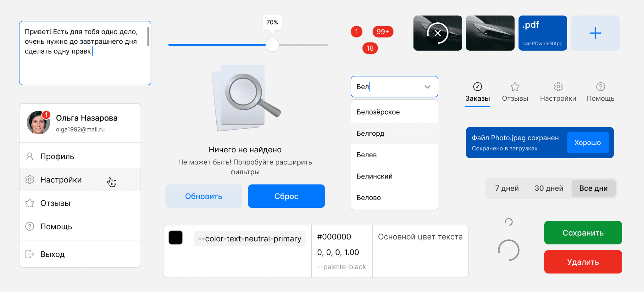Click the slider handle at 70%
This screenshot has height=292, width=644.
point(272,45)
